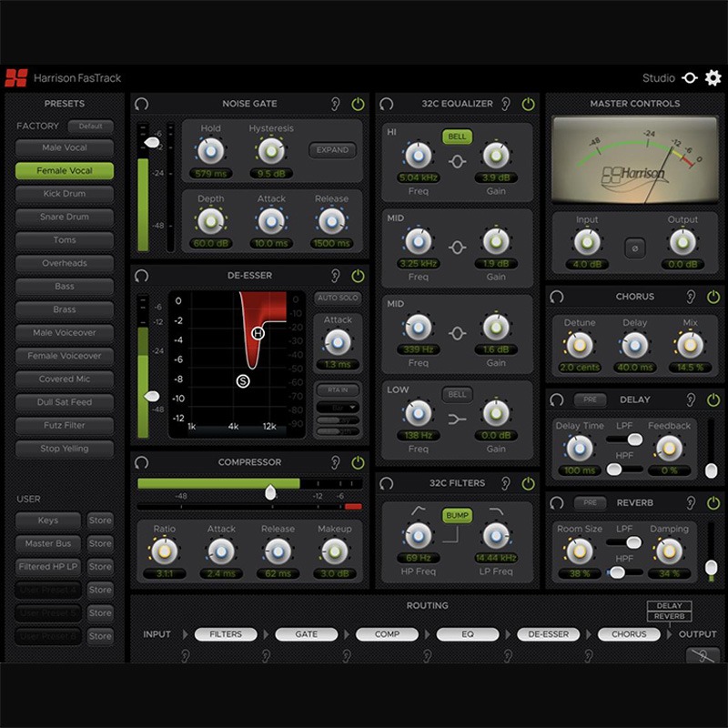Toggle Compressor power button

point(358,462)
